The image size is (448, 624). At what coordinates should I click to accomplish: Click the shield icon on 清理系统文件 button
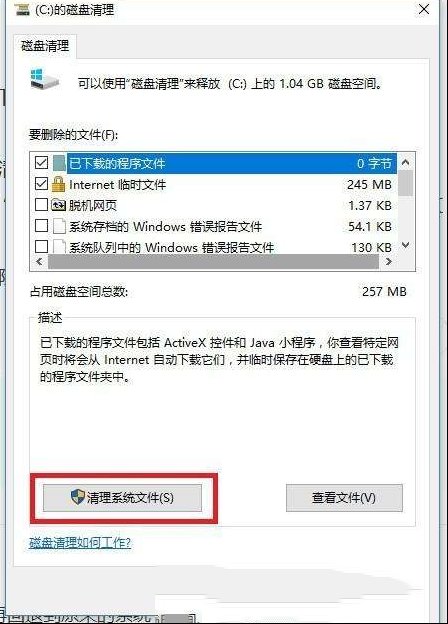[78, 497]
